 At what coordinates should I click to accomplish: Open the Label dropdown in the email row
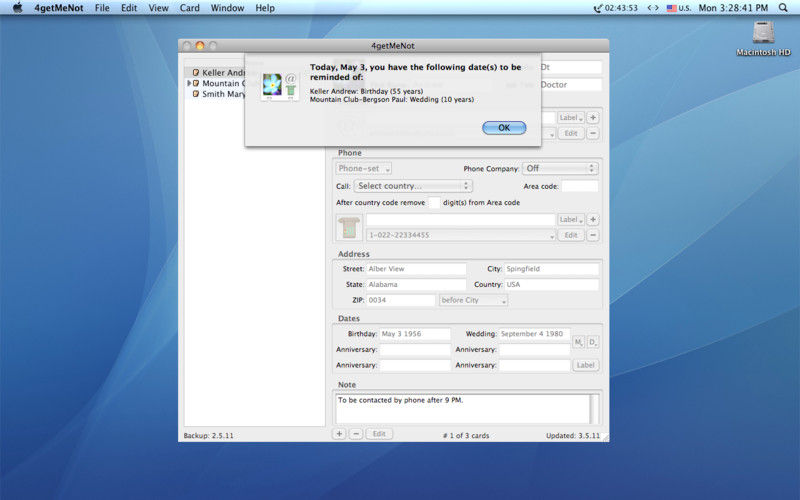[570, 117]
